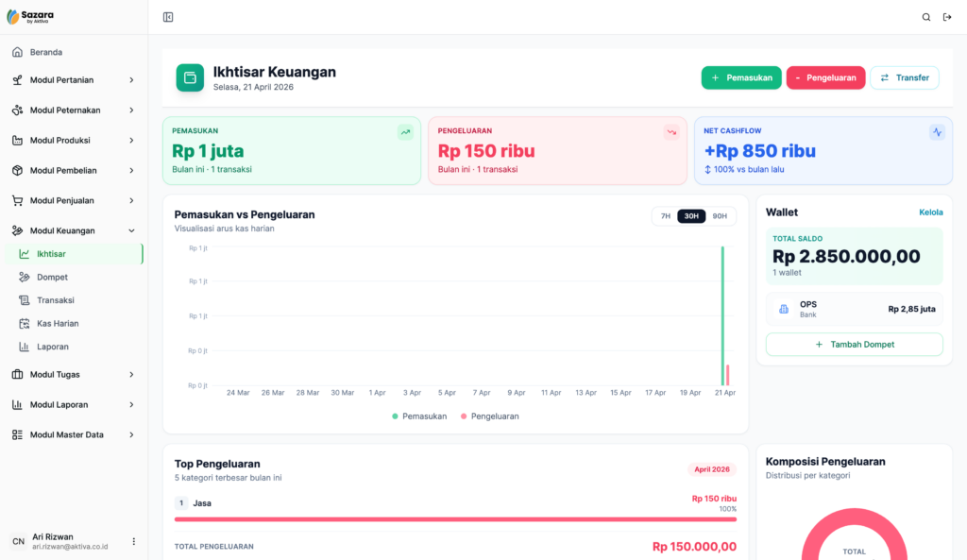The image size is (967, 560).
Task: Click the logout icon
Action: point(947,17)
